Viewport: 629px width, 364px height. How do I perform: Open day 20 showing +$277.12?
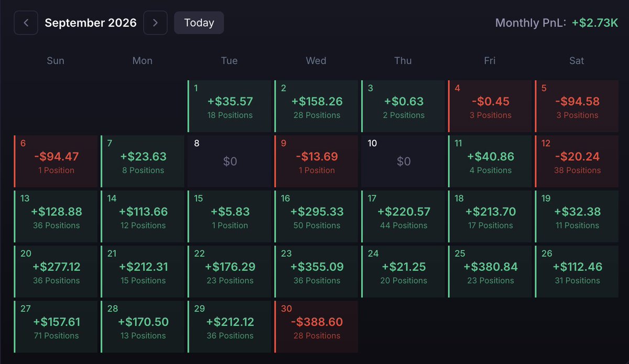tap(56, 271)
